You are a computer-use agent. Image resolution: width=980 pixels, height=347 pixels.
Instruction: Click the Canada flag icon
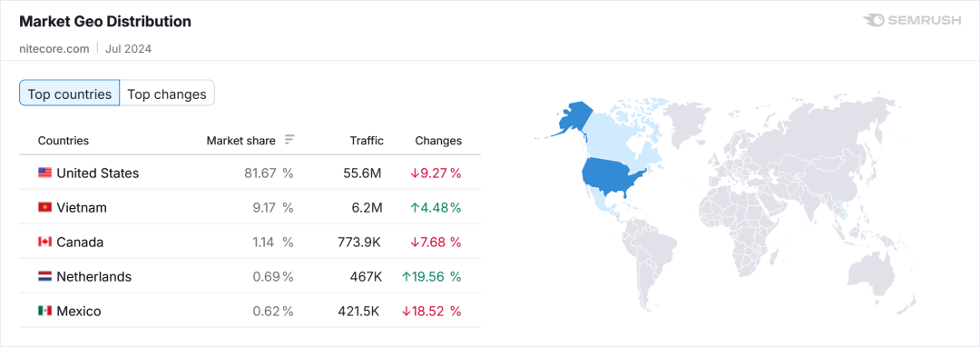tap(44, 242)
